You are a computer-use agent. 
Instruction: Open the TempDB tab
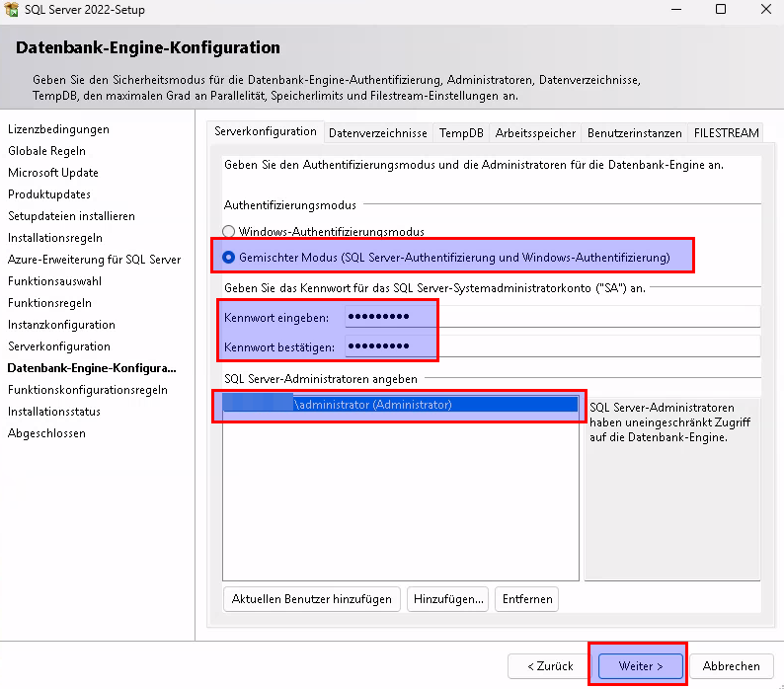pyautogui.click(x=461, y=133)
